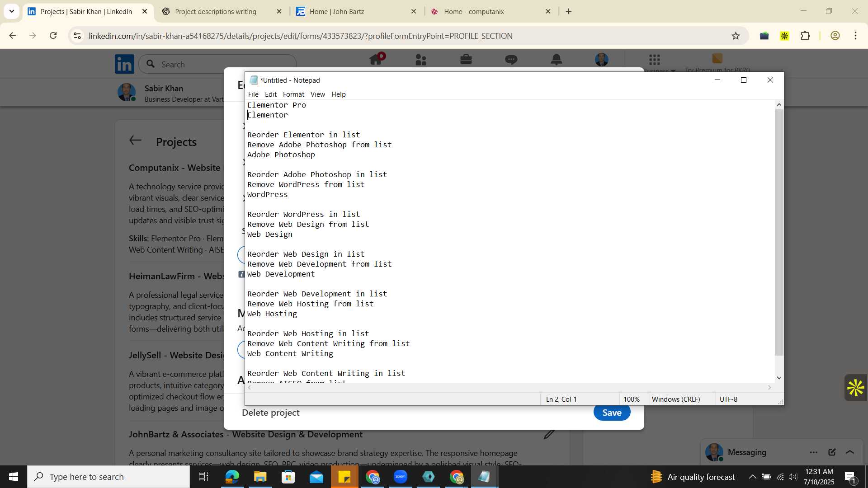Screen dimensions: 868x488
Task: Open Microsoft Store taskbar icon
Action: click(x=288, y=477)
